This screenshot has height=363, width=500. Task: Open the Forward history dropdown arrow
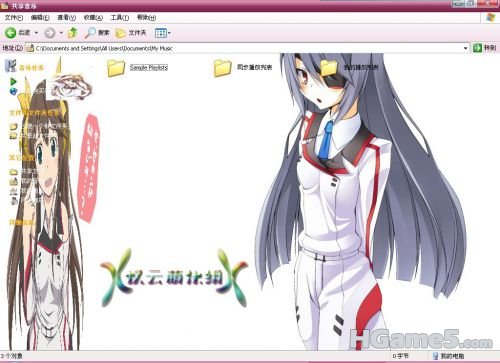(x=61, y=33)
